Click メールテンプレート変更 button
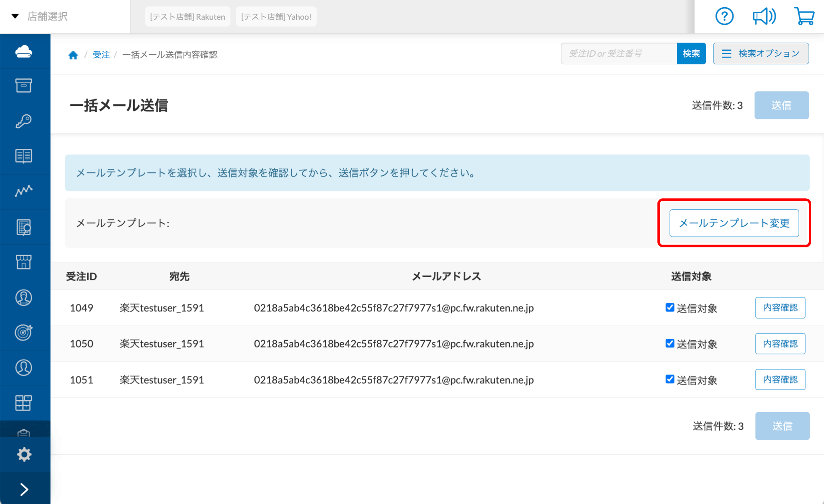This screenshot has width=824, height=504. (734, 223)
